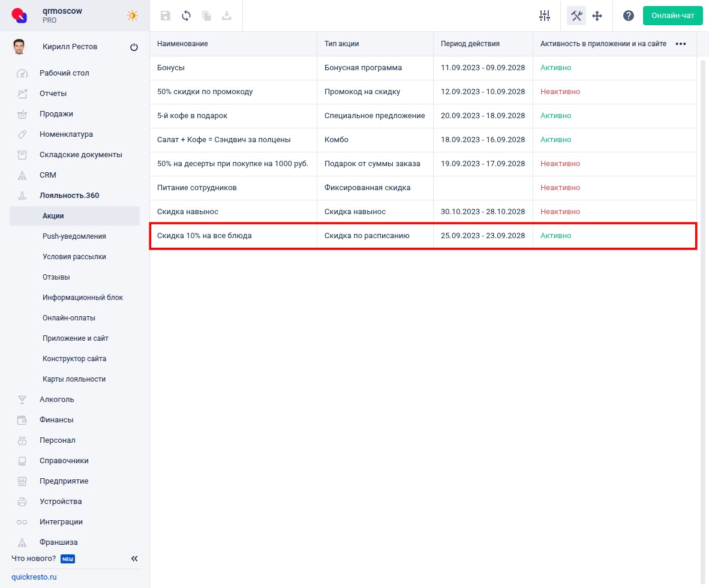Screen dimensions: 709x588
Task: Click the vertical scrollbar of the table
Action: point(702,322)
